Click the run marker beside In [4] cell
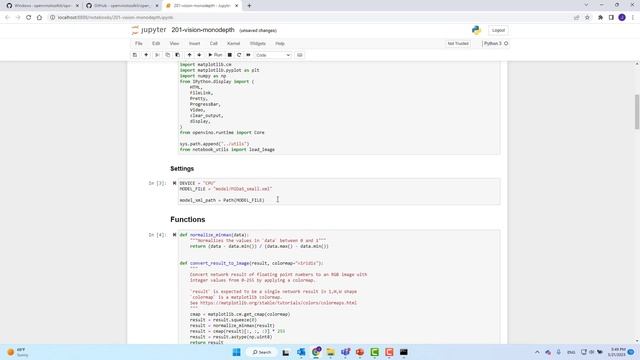Viewport: 640px width, 360px height. click(174, 235)
